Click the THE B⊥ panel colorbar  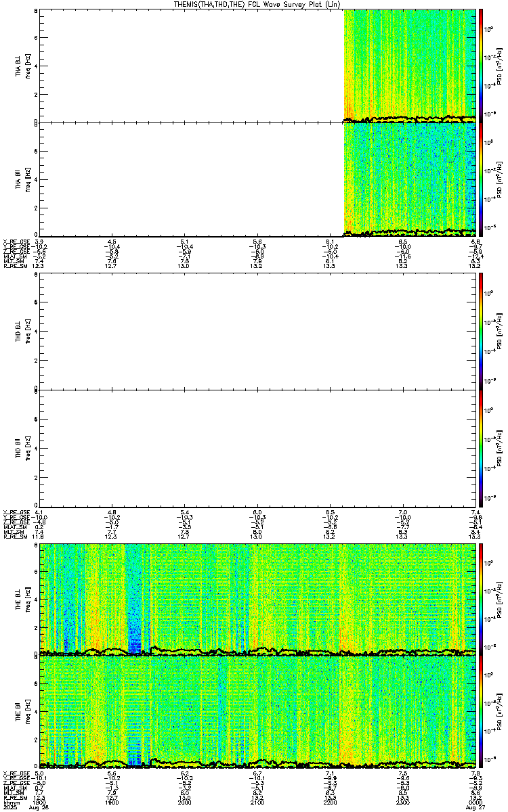pyautogui.click(x=482, y=599)
